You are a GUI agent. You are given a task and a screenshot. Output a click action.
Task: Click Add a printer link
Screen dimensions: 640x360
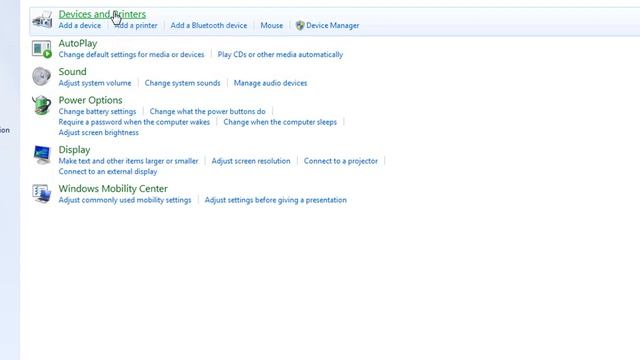pos(136,25)
